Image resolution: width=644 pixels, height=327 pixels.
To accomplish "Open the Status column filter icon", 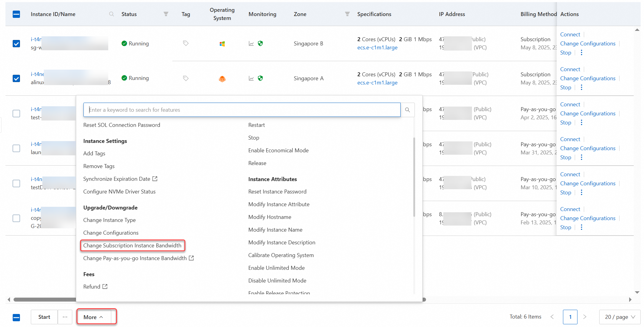I will click(166, 14).
